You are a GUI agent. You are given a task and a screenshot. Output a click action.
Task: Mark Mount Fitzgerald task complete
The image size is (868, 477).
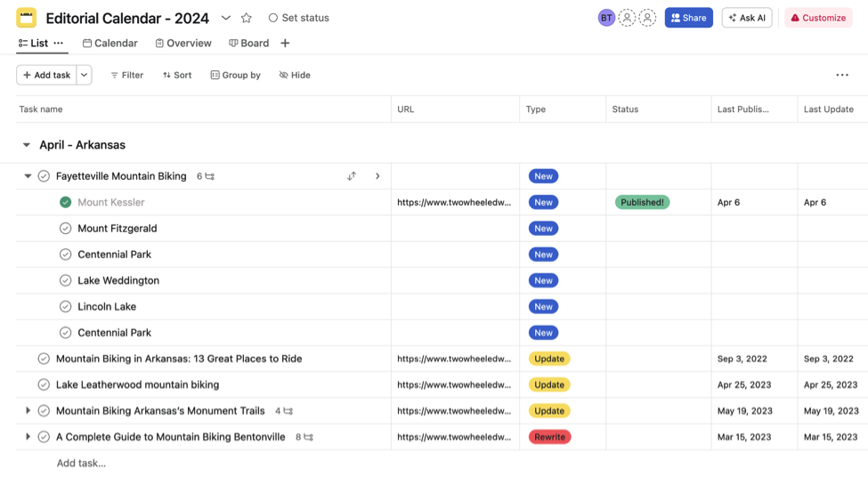pyautogui.click(x=65, y=229)
